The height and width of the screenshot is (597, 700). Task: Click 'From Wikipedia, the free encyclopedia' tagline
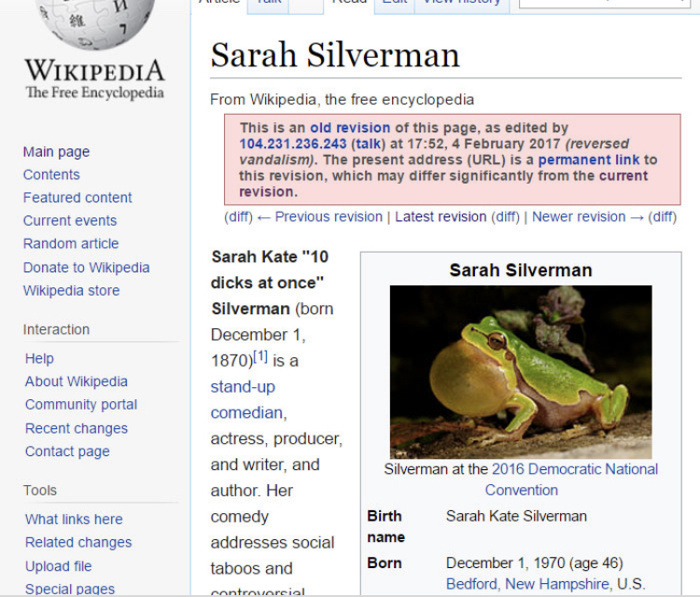click(x=342, y=100)
